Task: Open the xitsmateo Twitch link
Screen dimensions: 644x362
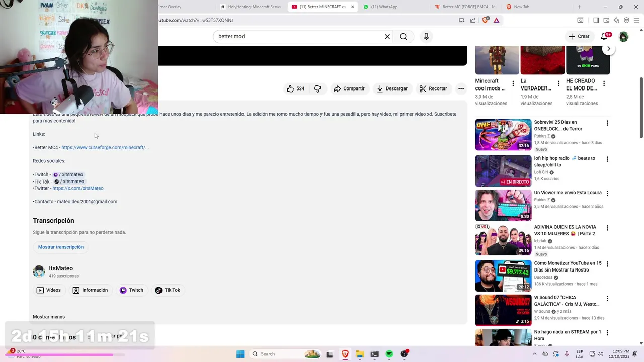Action: (68, 174)
